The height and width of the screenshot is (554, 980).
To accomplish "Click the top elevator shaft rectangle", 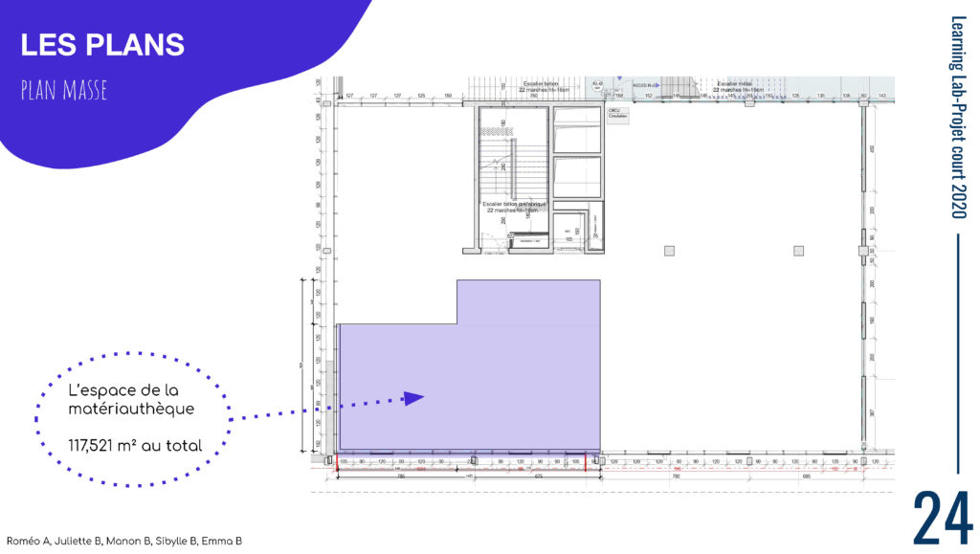I will pyautogui.click(x=578, y=127).
